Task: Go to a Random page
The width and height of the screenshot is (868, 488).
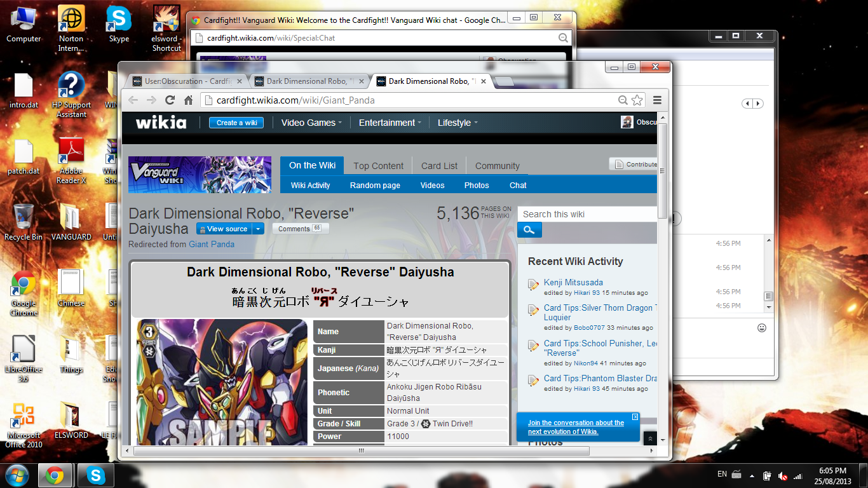Action: tap(375, 185)
